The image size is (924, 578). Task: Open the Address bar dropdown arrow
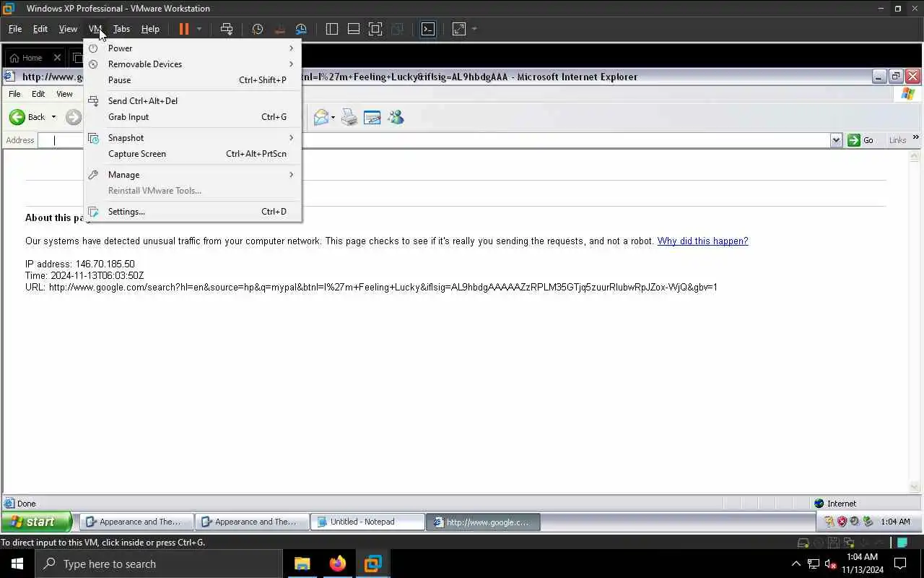coord(837,140)
